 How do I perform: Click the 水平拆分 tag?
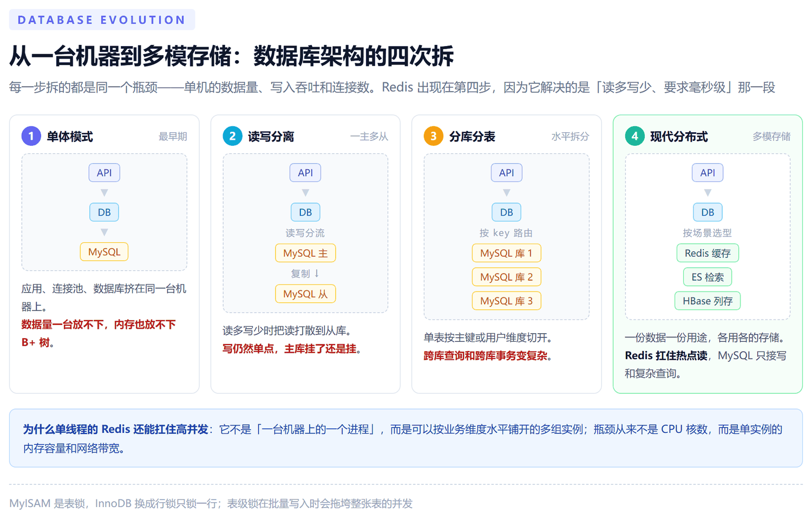pos(570,137)
